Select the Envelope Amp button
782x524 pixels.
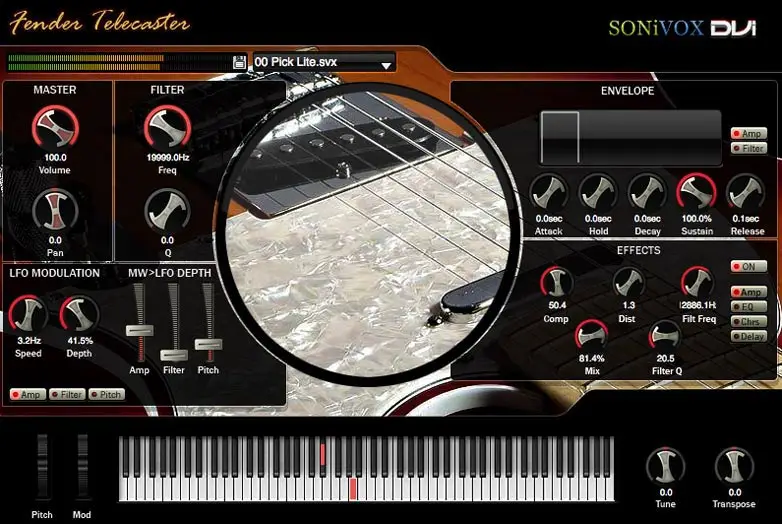pyautogui.click(x=749, y=134)
